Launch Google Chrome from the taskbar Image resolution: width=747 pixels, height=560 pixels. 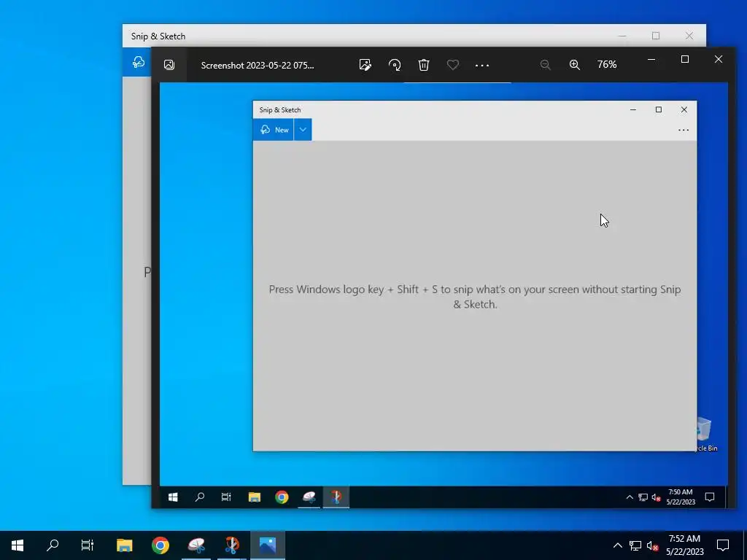pyautogui.click(x=160, y=545)
